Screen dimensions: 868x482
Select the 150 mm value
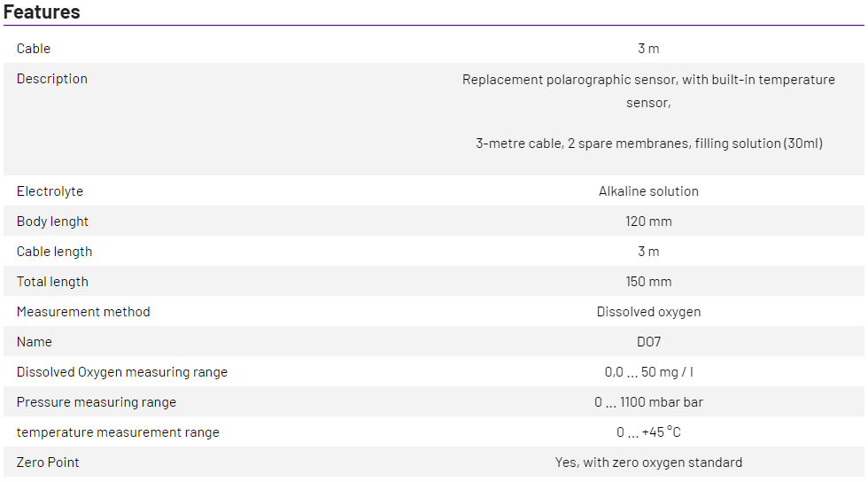[648, 282]
